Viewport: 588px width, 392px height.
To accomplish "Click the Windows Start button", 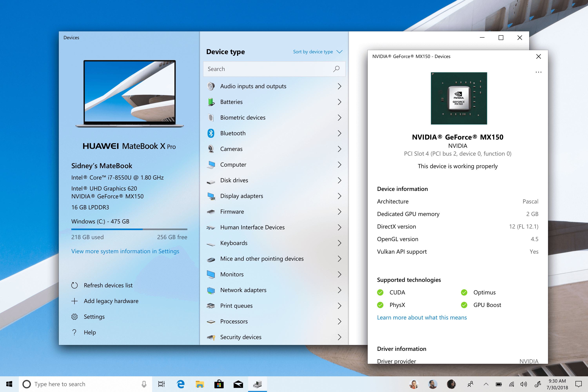I will (x=9, y=384).
